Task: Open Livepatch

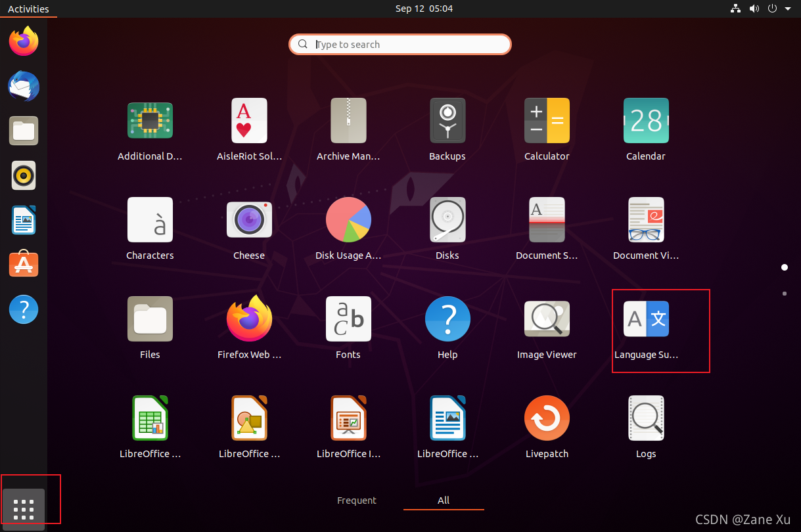Action: [x=547, y=418]
